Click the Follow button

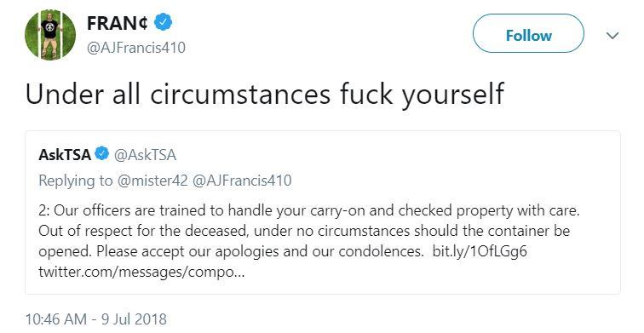528,34
